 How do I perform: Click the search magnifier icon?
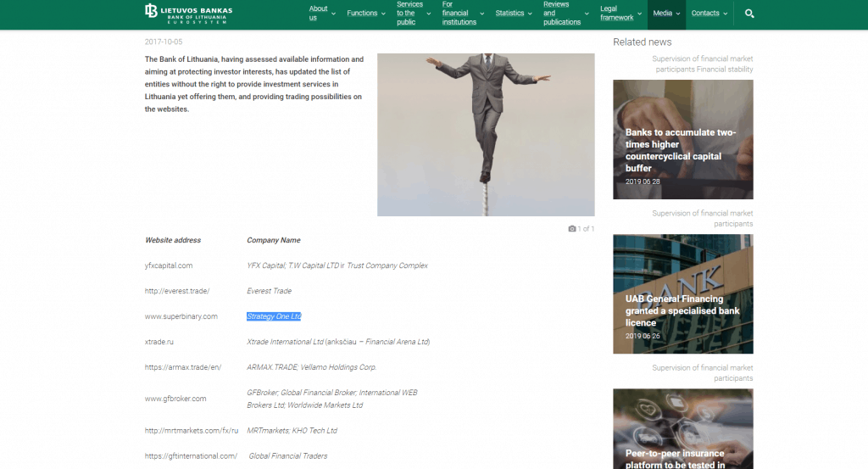749,14
